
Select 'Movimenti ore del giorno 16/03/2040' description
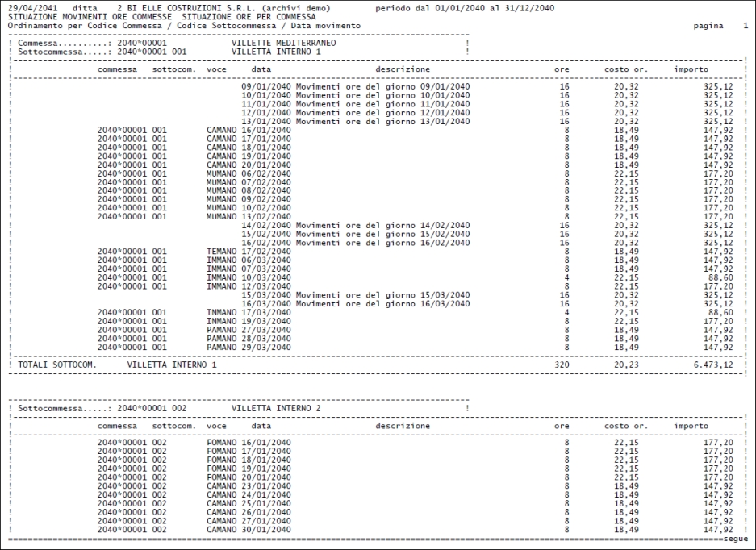tap(382, 304)
